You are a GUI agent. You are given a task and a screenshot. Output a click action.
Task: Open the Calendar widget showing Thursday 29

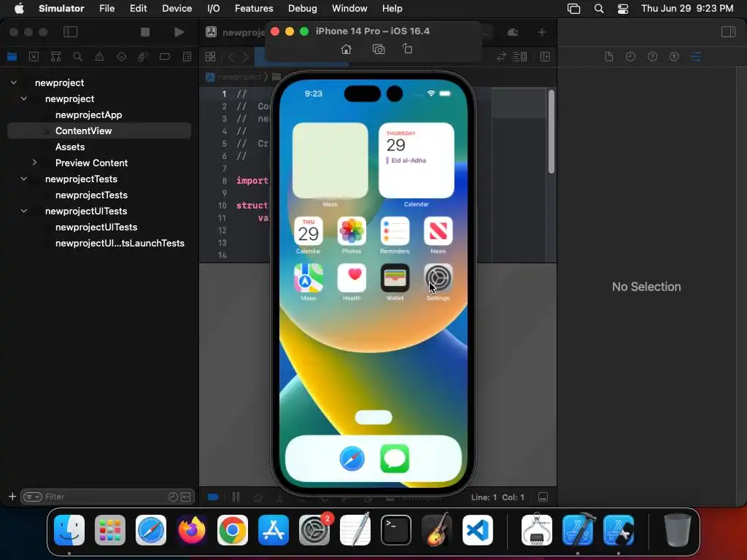click(417, 160)
